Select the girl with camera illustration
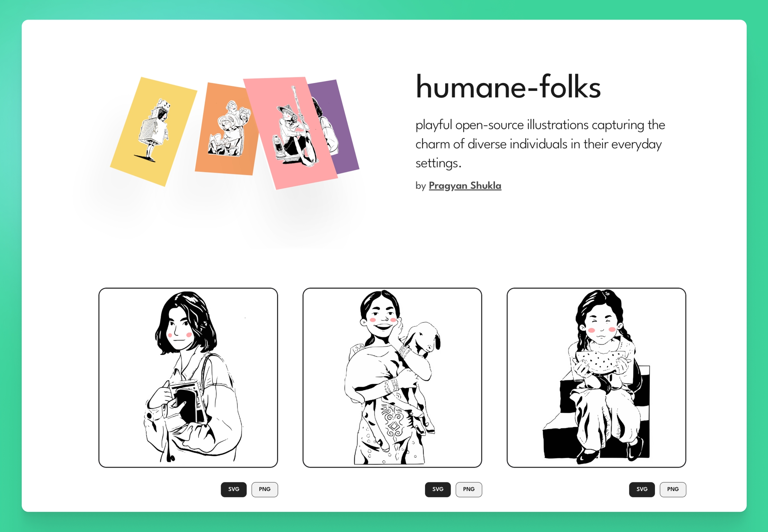This screenshot has width=768, height=532. coord(188,378)
